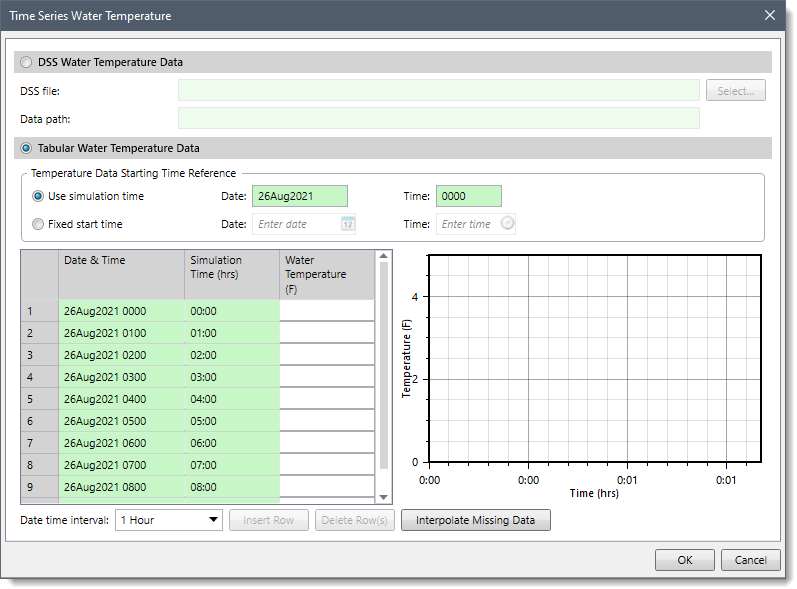This screenshot has height=589, width=797.
Task: Click the Delete Row(s) button
Action: click(354, 520)
